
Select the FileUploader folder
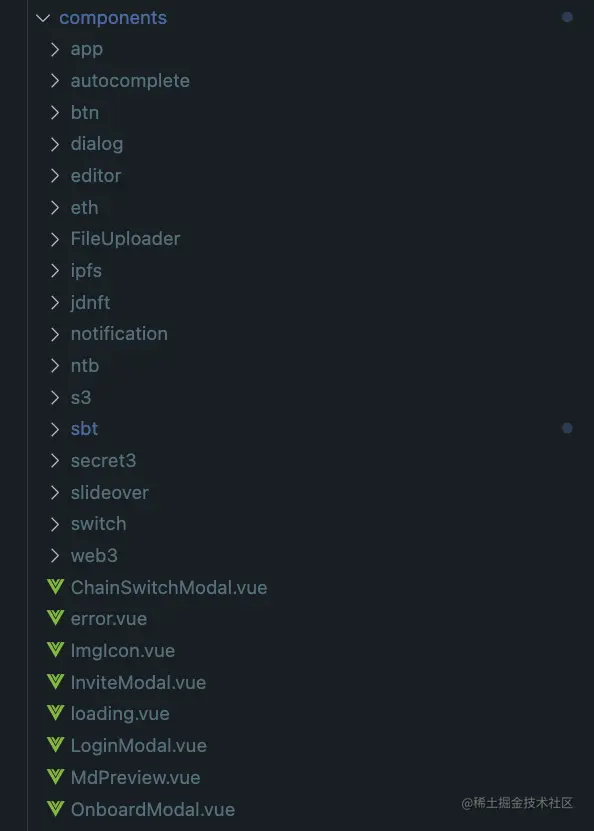click(125, 238)
